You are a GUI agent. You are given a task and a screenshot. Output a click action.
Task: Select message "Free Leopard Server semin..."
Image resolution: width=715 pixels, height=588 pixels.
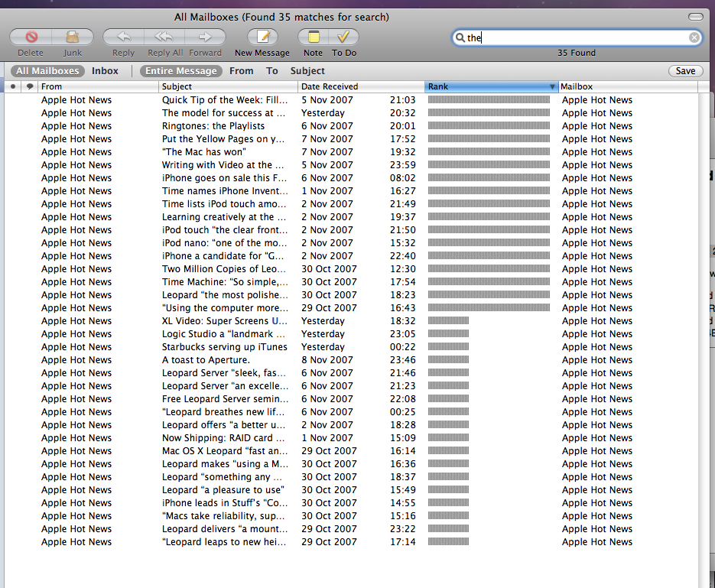pos(351,399)
